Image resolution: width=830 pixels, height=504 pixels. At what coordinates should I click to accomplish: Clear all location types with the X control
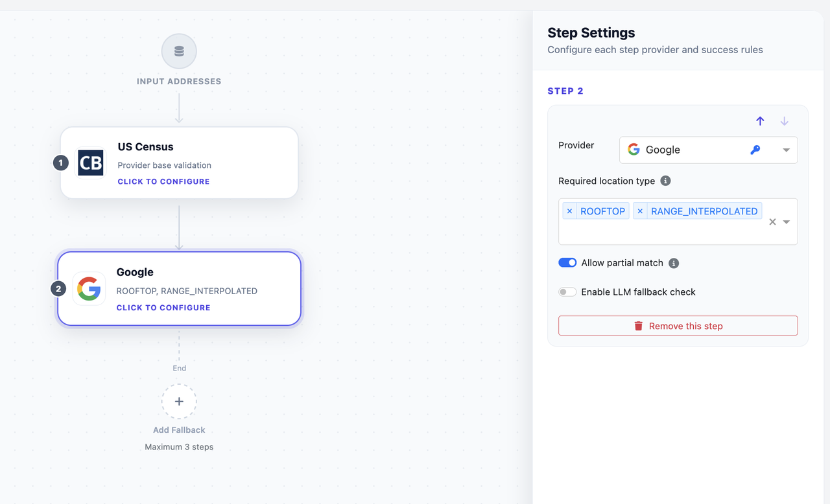click(772, 222)
